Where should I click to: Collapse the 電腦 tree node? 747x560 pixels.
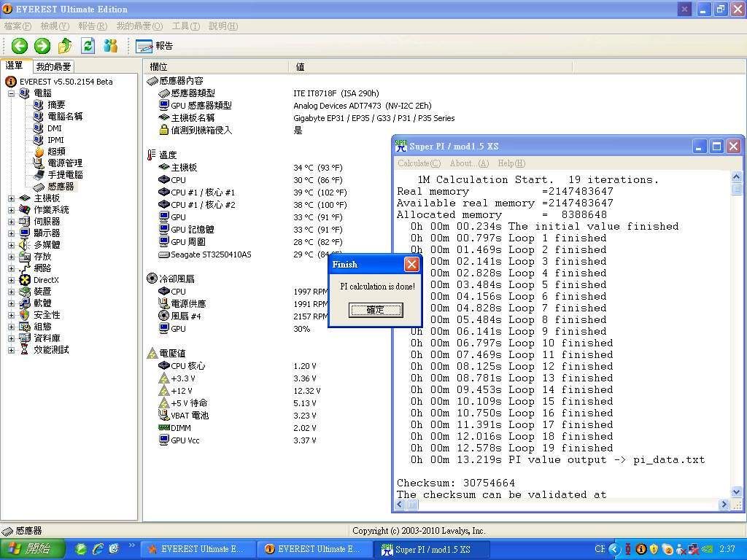(11, 93)
